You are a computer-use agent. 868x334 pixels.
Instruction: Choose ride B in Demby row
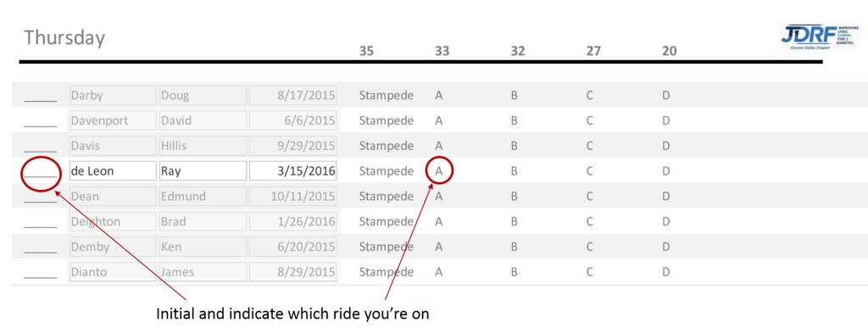pyautogui.click(x=515, y=247)
